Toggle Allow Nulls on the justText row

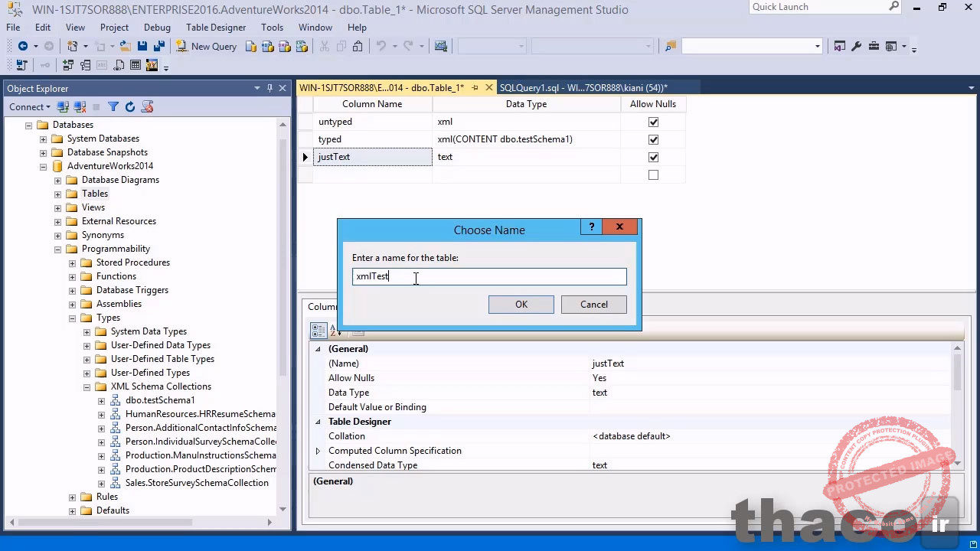coord(653,157)
